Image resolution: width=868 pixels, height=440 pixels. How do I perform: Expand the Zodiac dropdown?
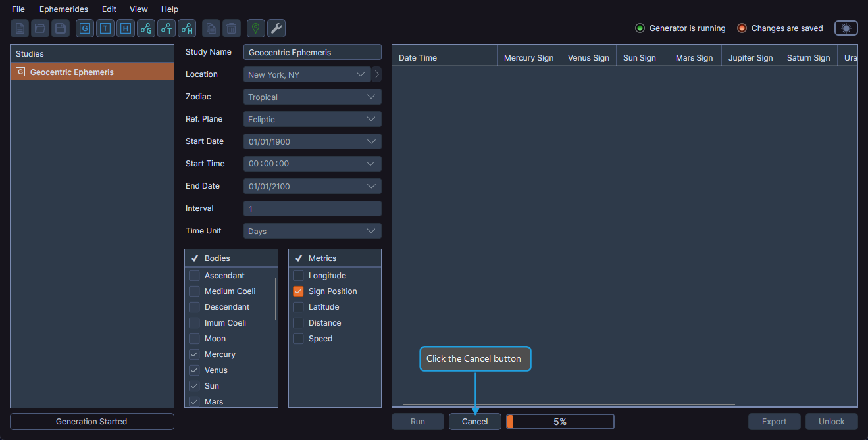click(x=312, y=96)
